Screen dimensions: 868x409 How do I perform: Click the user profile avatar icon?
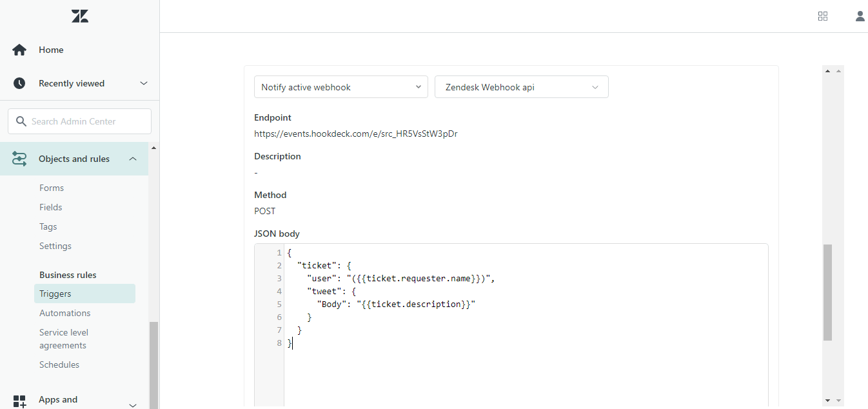click(860, 15)
